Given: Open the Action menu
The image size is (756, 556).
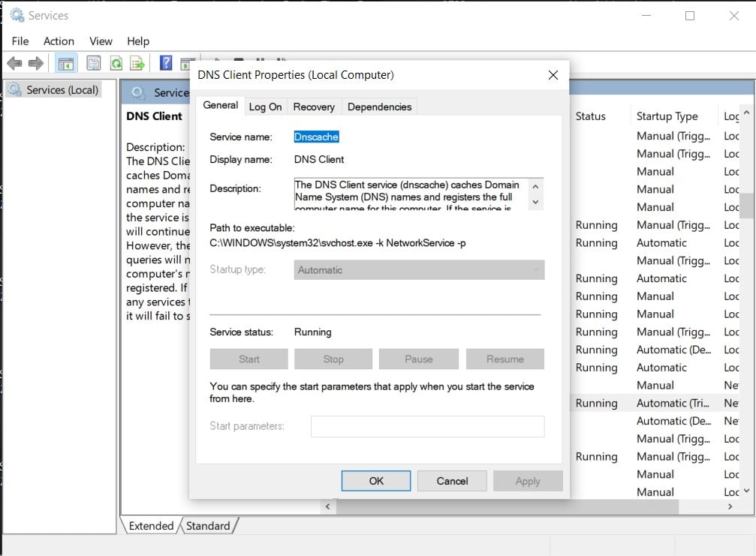Looking at the screenshot, I should [59, 41].
